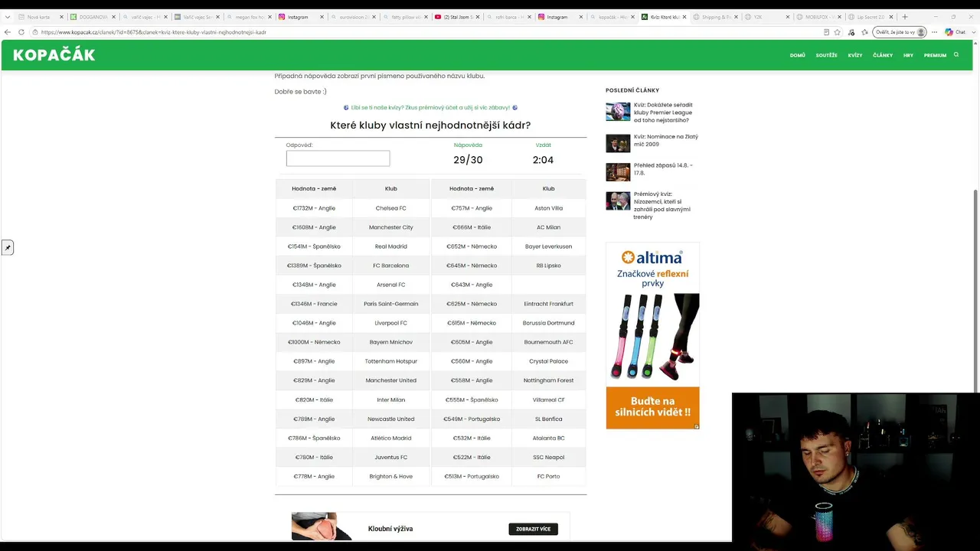Open article Nominace na Zlatý míč 2009
The height and width of the screenshot is (551, 980).
666,140
